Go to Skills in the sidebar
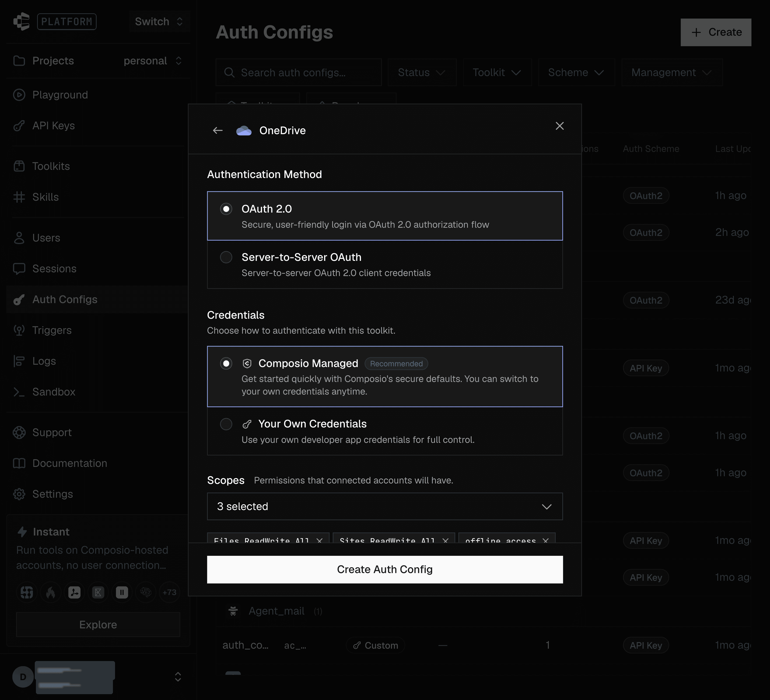The width and height of the screenshot is (770, 700). (x=98, y=197)
